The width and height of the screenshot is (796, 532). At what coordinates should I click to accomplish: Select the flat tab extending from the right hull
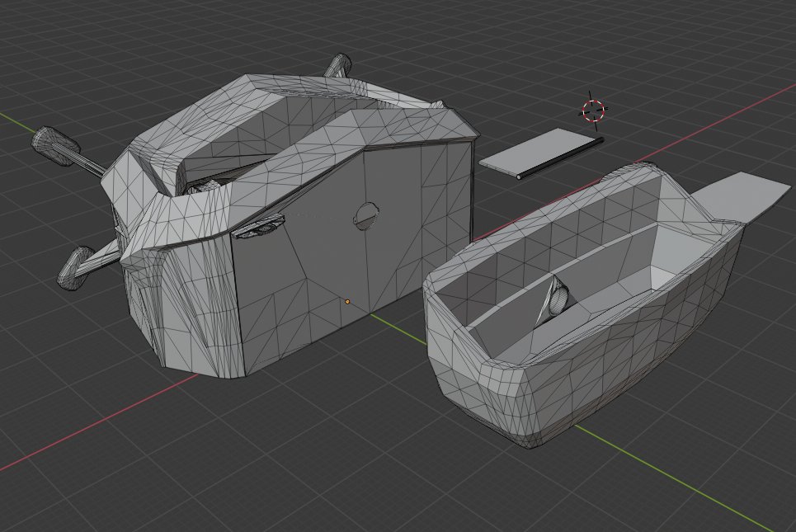[742, 197]
